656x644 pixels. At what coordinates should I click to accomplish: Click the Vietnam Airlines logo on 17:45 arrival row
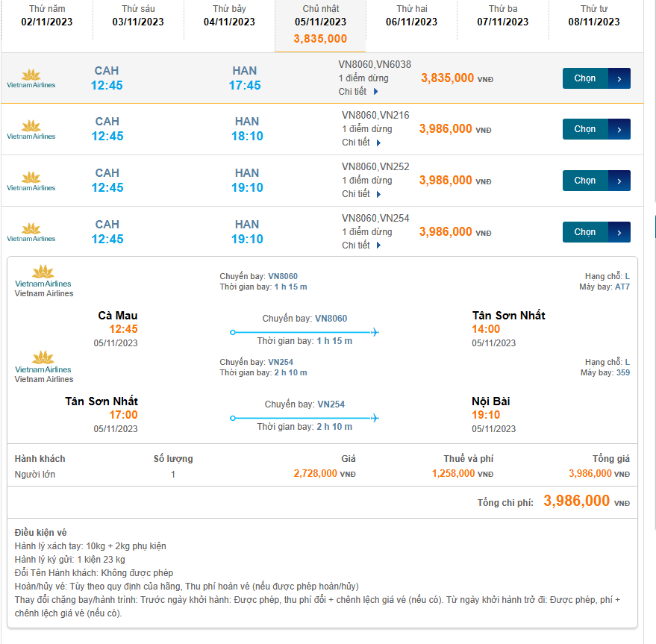pos(31,78)
